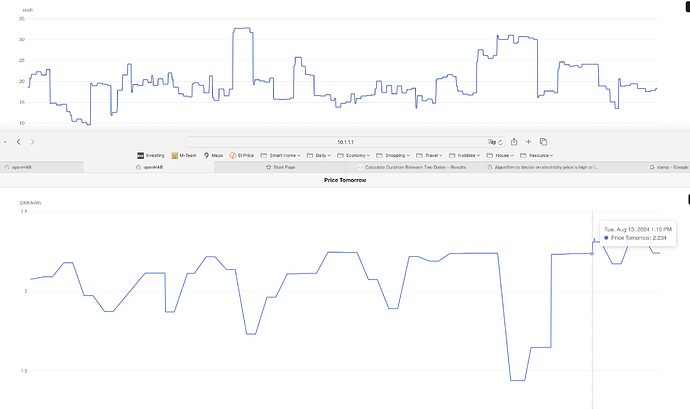
Task: Go forward with the Safari forward arrow
Action: coord(32,142)
